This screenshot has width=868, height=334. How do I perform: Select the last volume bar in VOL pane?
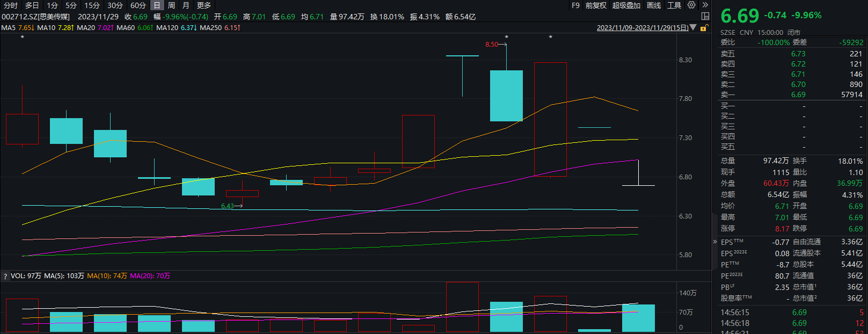638,318
